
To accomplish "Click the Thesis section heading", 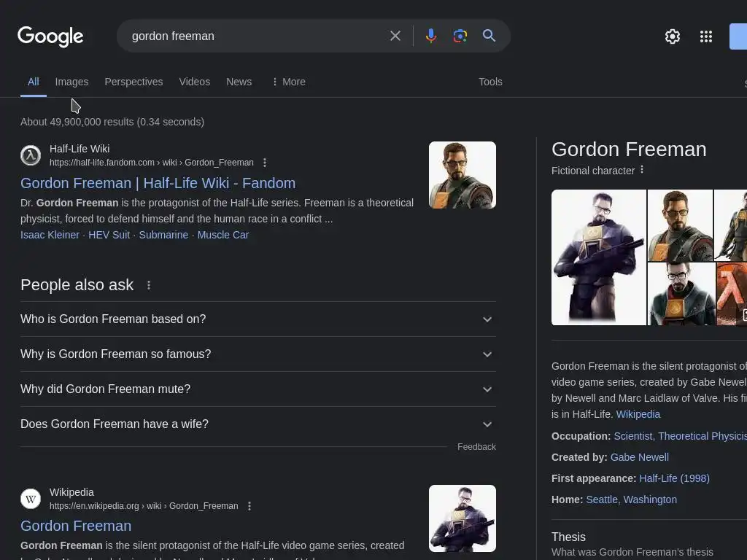I will pyautogui.click(x=568, y=537).
